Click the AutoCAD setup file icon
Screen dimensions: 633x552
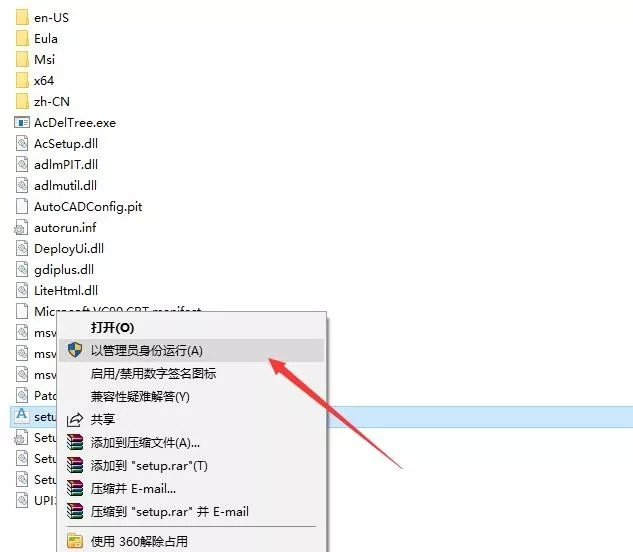[21, 415]
